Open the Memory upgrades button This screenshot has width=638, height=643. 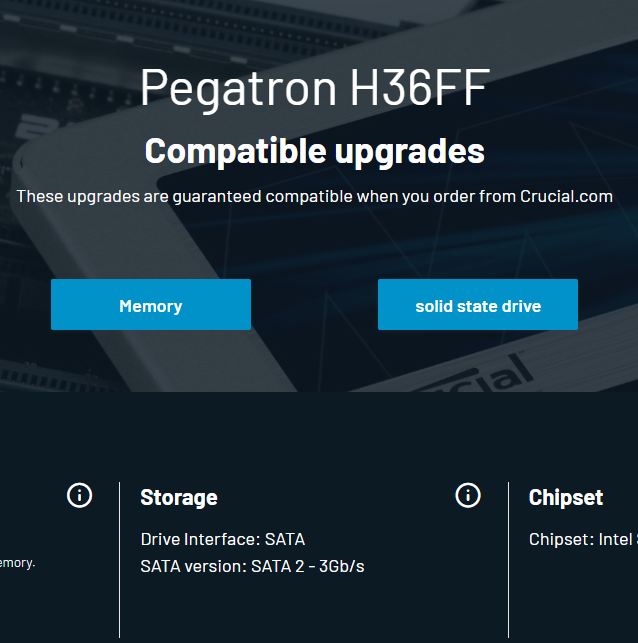click(151, 305)
